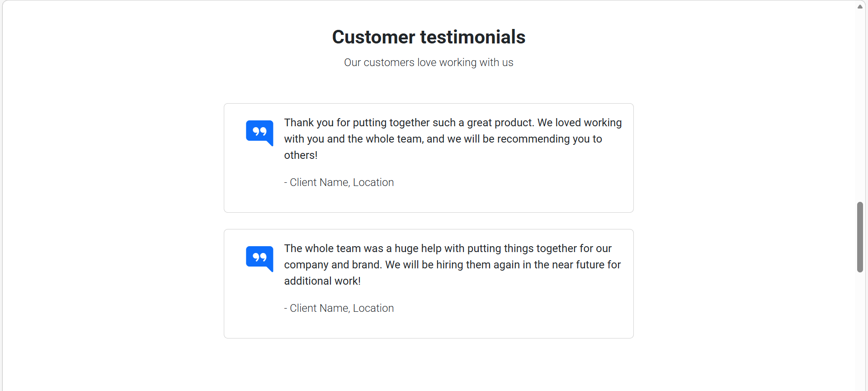Click the word 'customers' in the subtitle
Viewport: 868px width, 391px height.
point(389,62)
